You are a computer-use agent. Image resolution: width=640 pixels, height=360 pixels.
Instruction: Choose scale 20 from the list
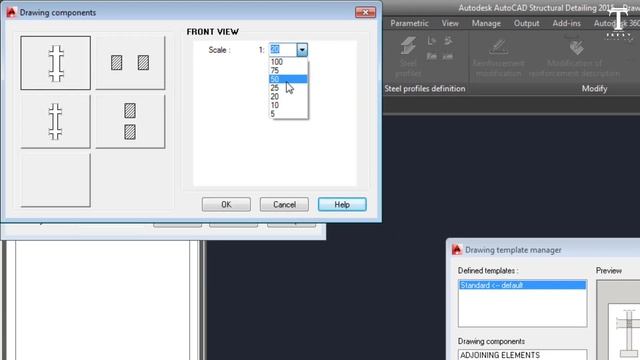pos(288,96)
